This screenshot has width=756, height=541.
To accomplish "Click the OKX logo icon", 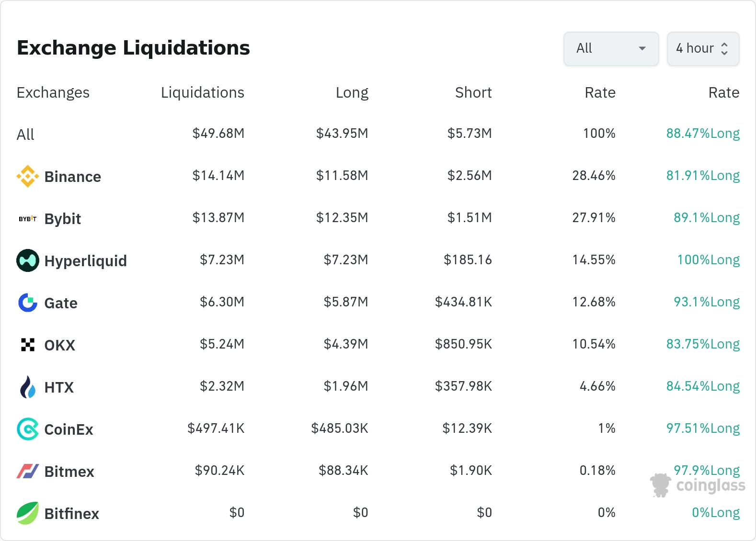I will tap(28, 345).
